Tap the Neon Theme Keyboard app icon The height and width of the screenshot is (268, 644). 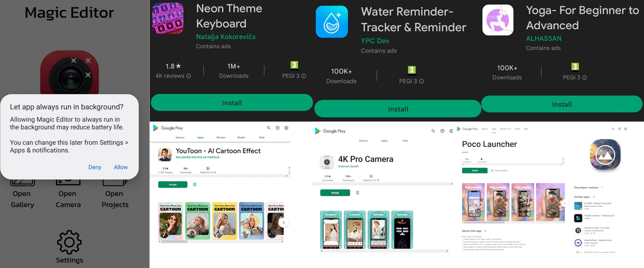168,18
